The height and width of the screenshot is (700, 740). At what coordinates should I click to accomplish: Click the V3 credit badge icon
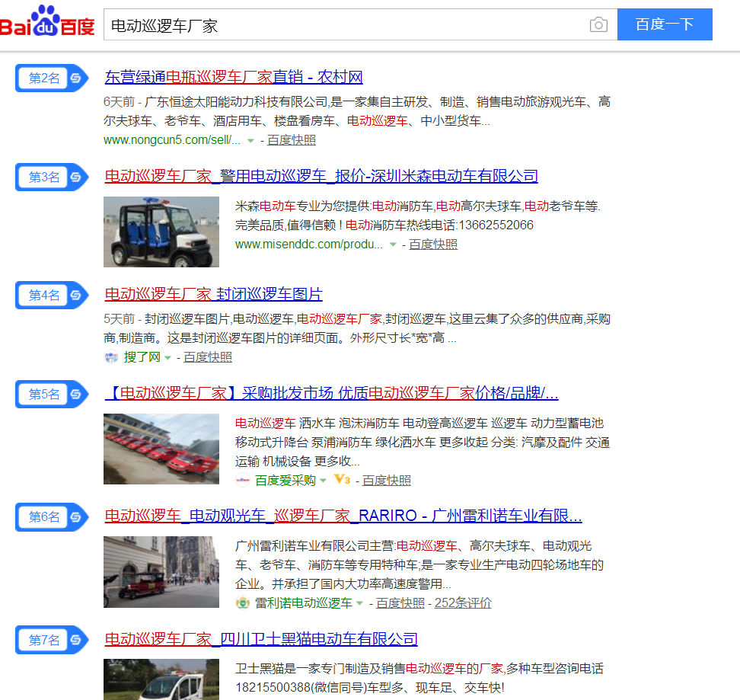point(342,480)
